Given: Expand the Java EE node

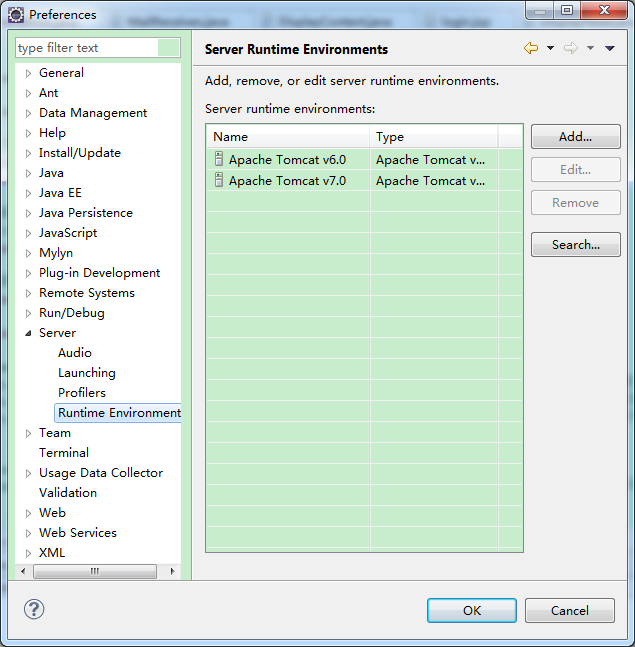Looking at the screenshot, I should pos(28,194).
